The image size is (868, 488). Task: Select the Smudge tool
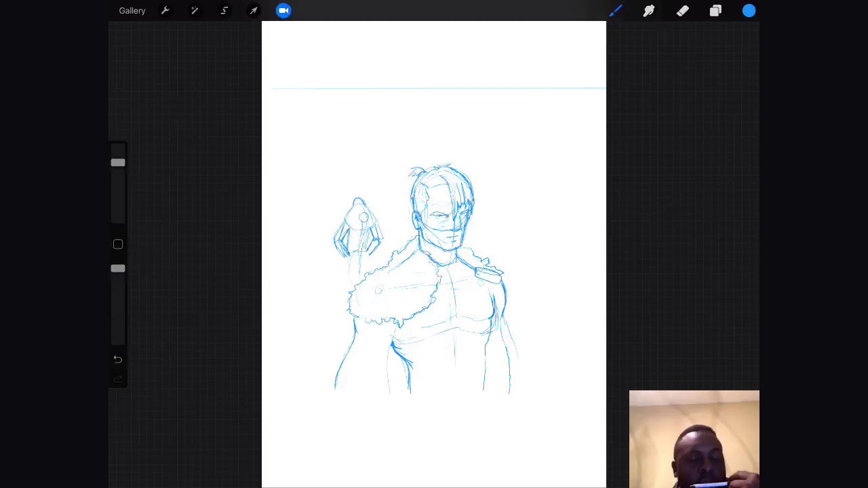click(x=649, y=11)
